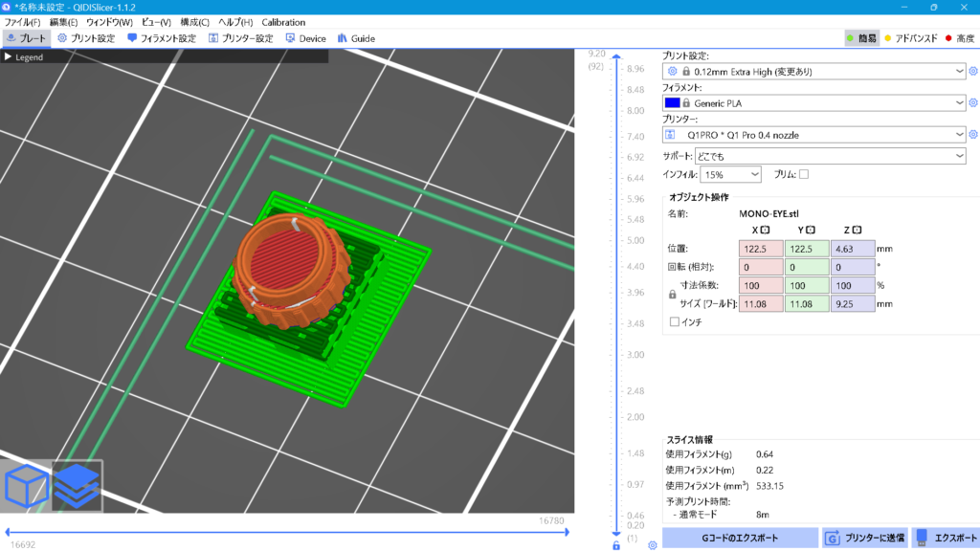
Task: Open the インフィル 15% dropdown
Action: point(730,174)
